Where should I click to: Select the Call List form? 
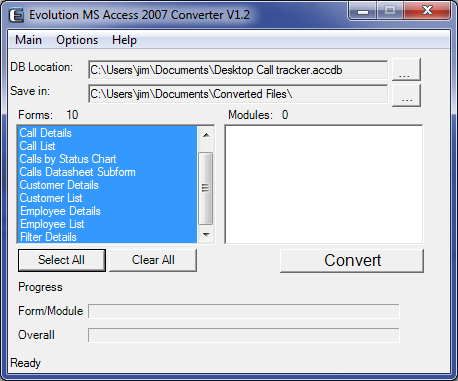pos(107,146)
